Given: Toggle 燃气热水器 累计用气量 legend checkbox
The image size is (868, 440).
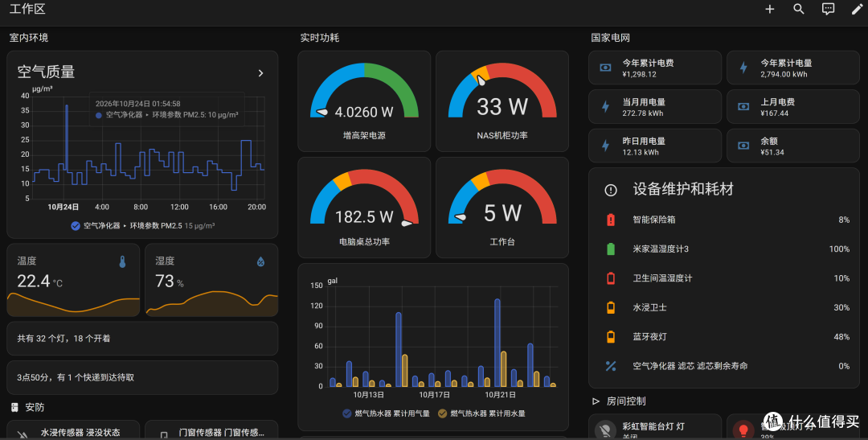Looking at the screenshot, I should (x=347, y=413).
